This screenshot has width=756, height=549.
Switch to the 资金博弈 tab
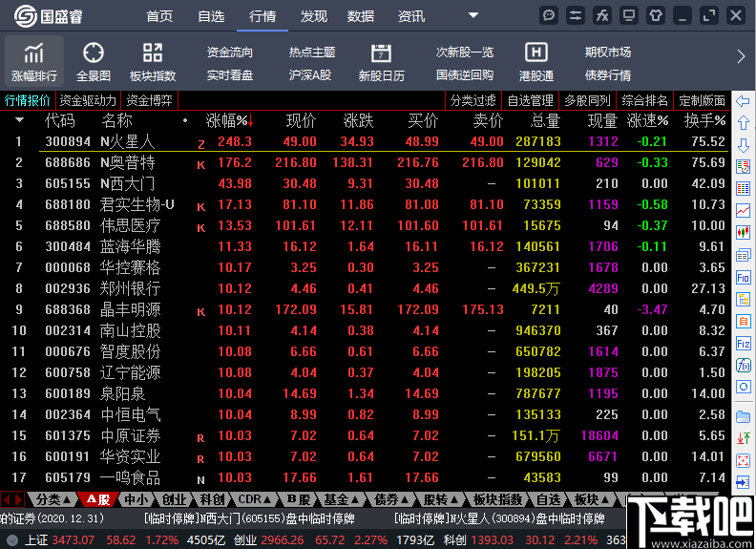coord(150,101)
